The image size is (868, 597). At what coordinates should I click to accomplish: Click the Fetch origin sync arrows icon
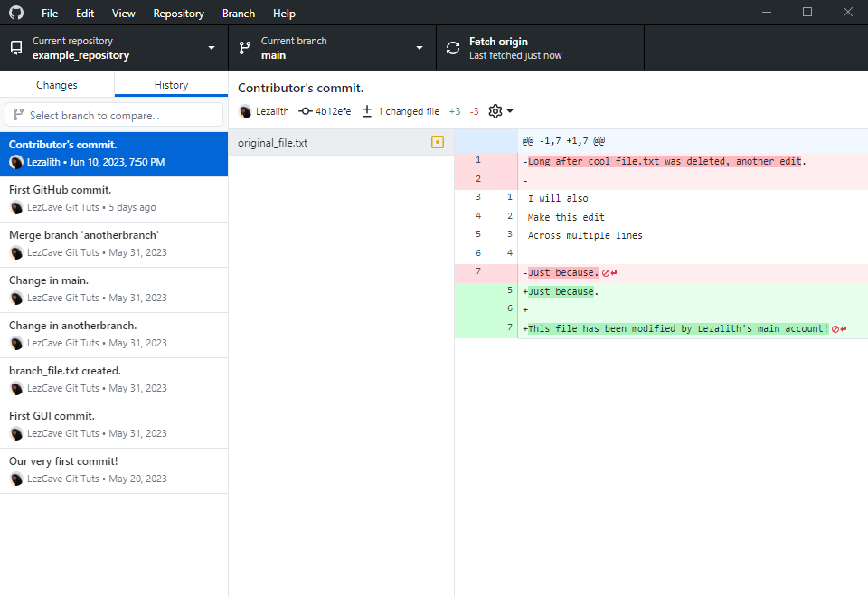click(453, 48)
